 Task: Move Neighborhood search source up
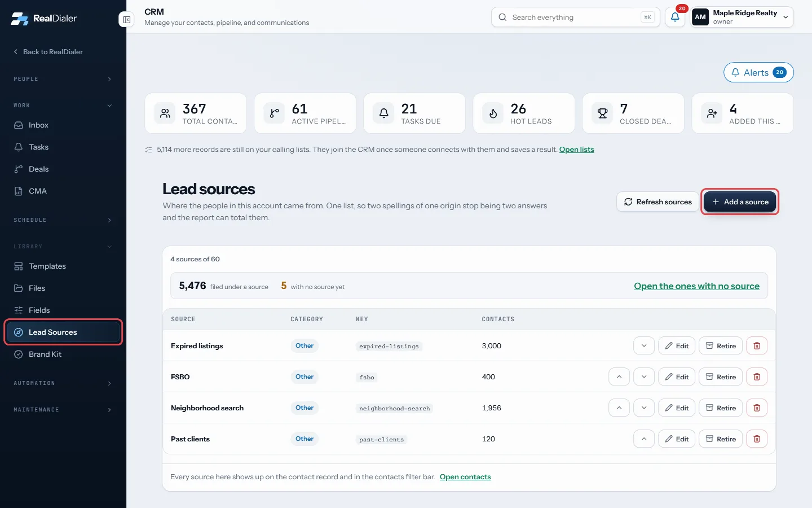(619, 408)
